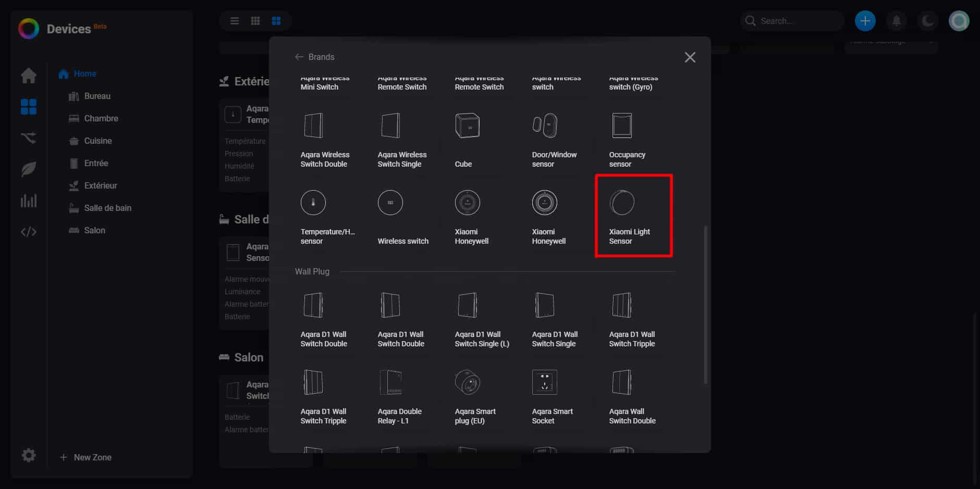Select the Chambre zone
Image resolution: width=980 pixels, height=489 pixels.
click(93, 119)
